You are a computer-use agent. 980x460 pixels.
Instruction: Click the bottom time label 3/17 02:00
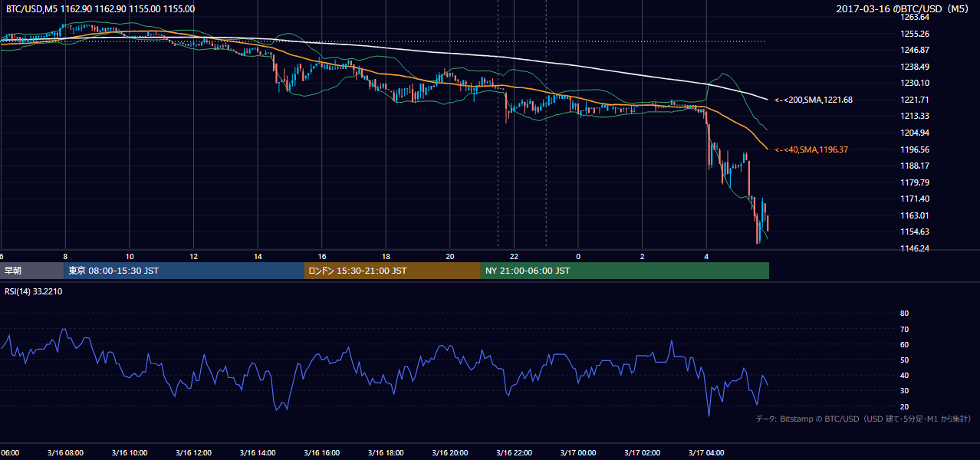(x=642, y=452)
